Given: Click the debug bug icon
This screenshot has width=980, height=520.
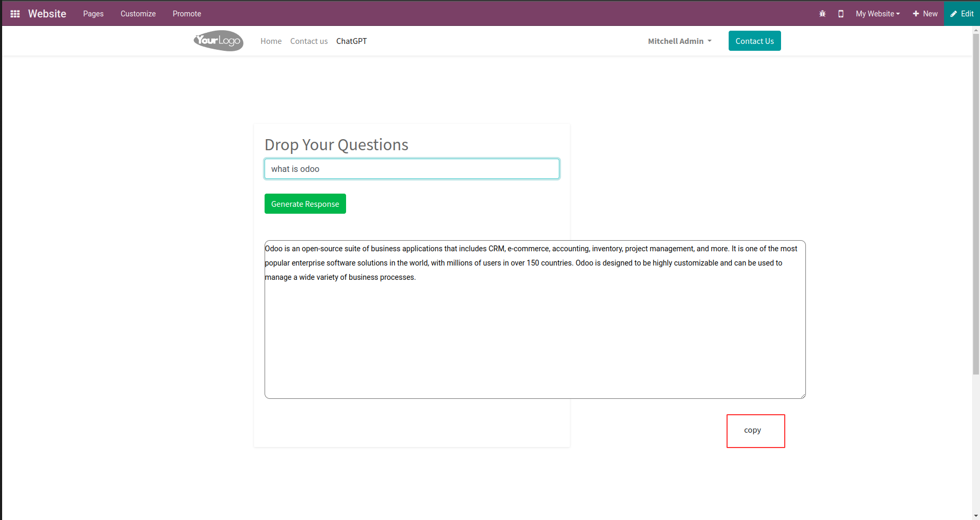Looking at the screenshot, I should pos(822,14).
